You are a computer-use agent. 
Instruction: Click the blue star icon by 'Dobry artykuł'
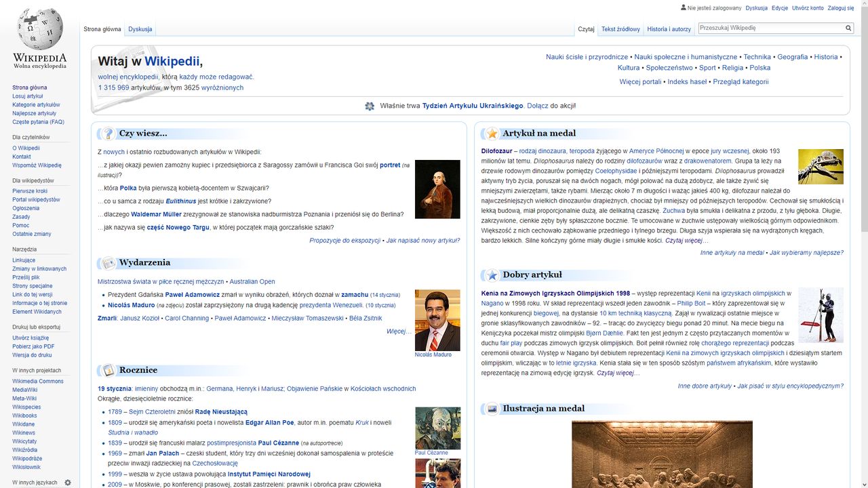tap(492, 275)
